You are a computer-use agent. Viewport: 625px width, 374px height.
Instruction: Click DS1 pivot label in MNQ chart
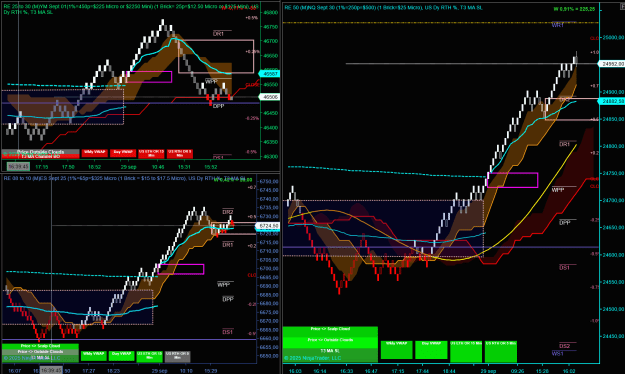click(564, 268)
